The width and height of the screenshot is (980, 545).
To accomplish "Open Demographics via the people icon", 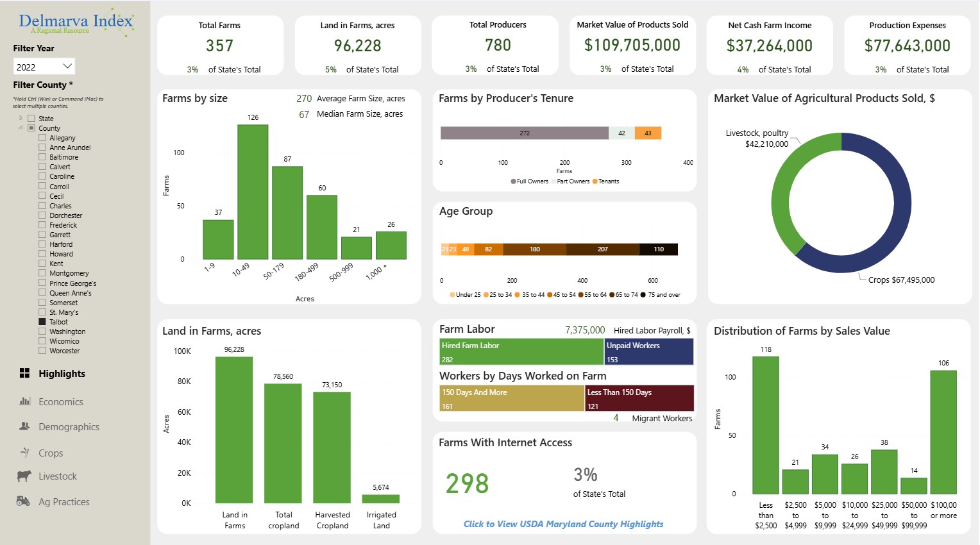I will pyautogui.click(x=24, y=426).
